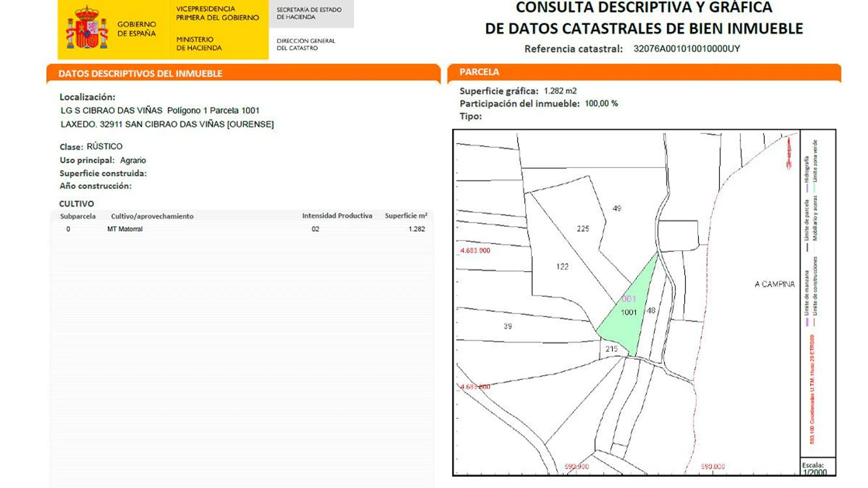Click the Dirección General del Catastro label

(306, 45)
